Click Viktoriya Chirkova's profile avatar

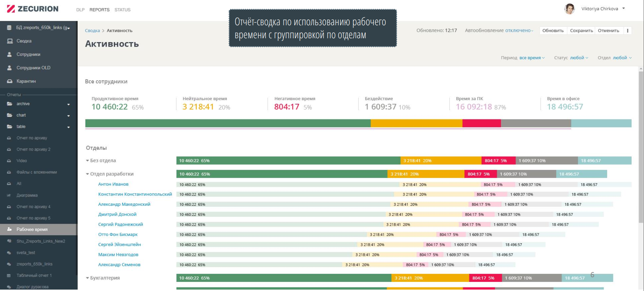pos(569,9)
